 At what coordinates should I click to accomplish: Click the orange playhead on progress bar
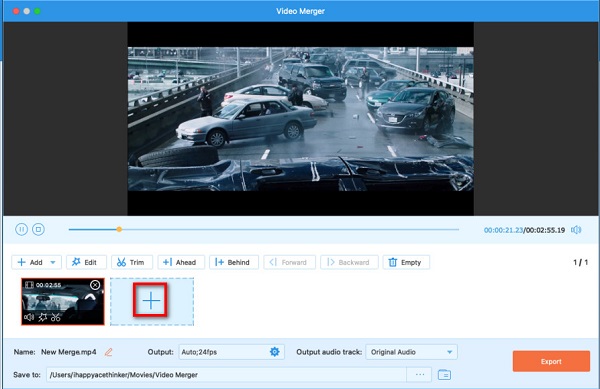[119, 229]
